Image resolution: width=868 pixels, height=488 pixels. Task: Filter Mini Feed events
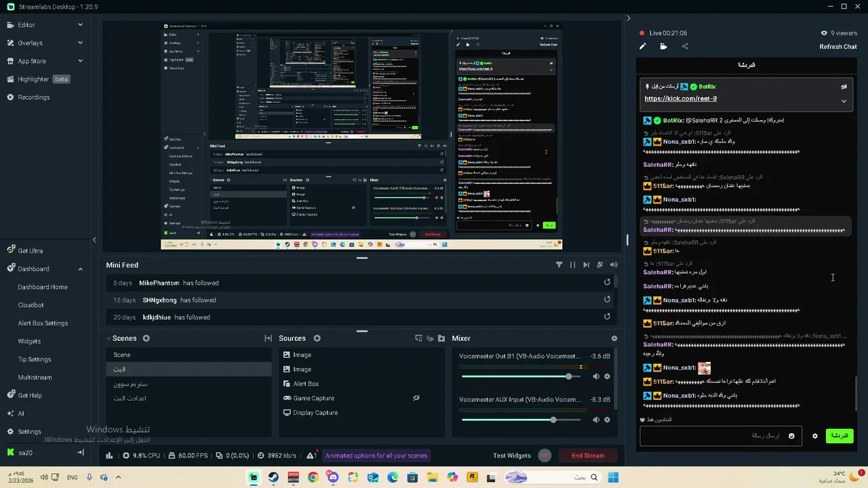pyautogui.click(x=559, y=265)
